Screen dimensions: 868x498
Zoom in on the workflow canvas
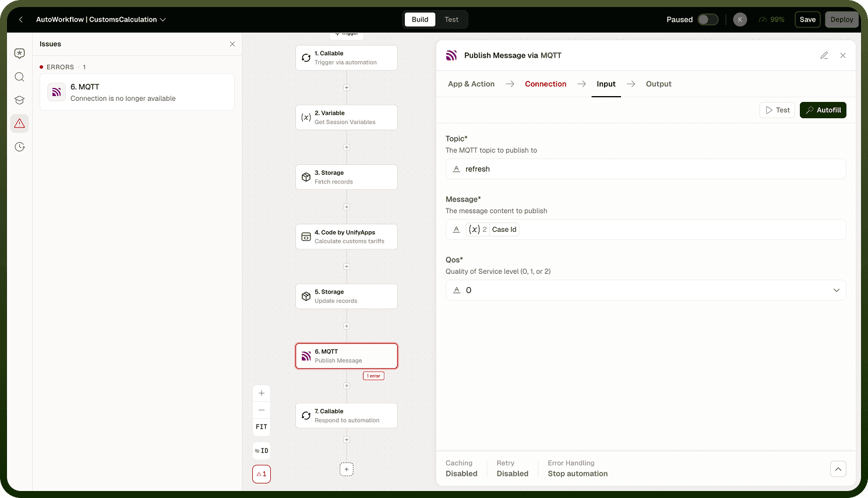point(262,393)
